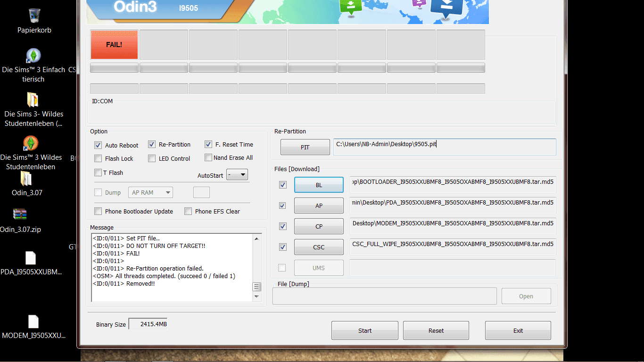Toggle the Re-Partition checkbox
This screenshot has width=644, height=362.
coord(152,144)
